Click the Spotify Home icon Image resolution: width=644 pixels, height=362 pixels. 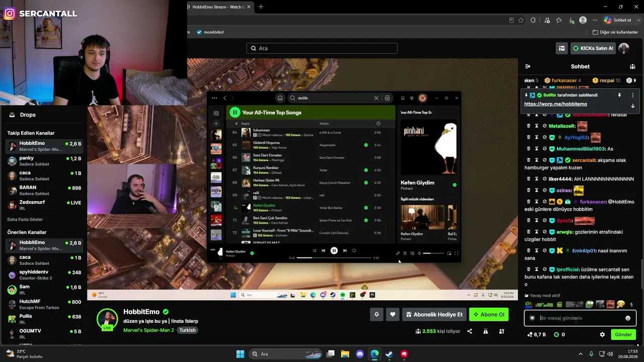[280, 98]
